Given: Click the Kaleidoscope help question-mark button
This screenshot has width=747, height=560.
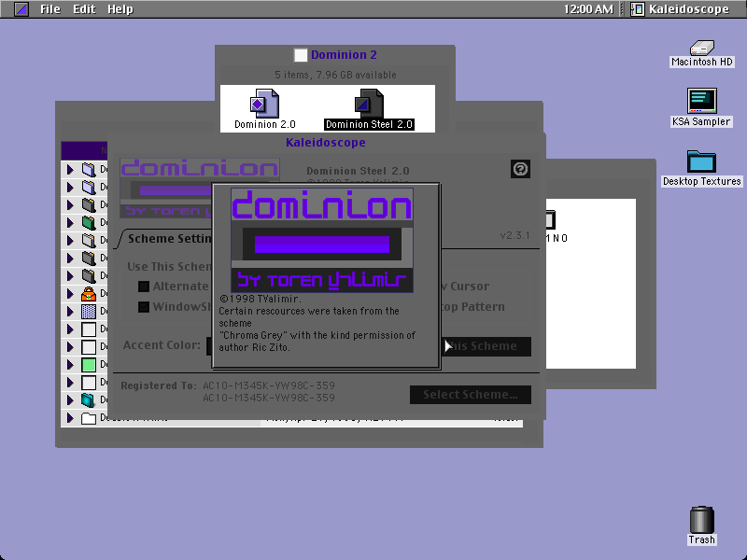Looking at the screenshot, I should 520,169.
